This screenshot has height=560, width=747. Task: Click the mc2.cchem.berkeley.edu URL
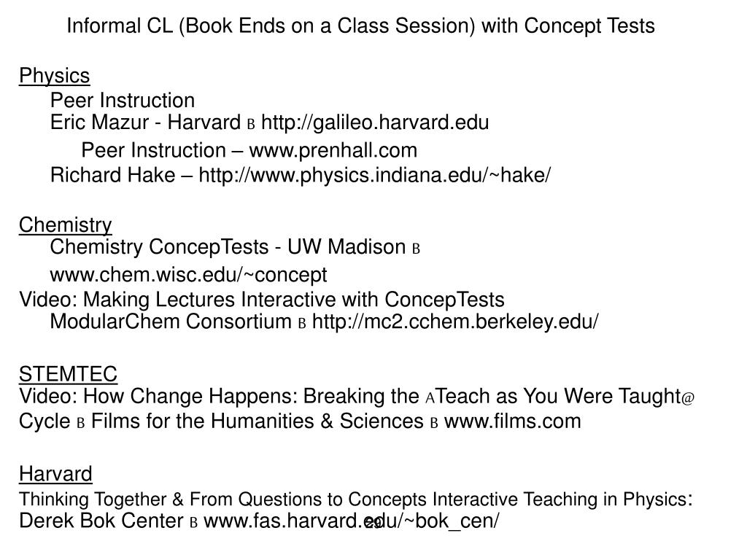[x=455, y=322]
